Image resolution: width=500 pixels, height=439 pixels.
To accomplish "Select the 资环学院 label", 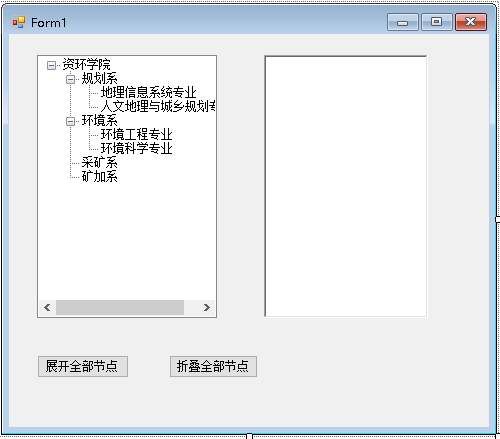I will pos(86,64).
